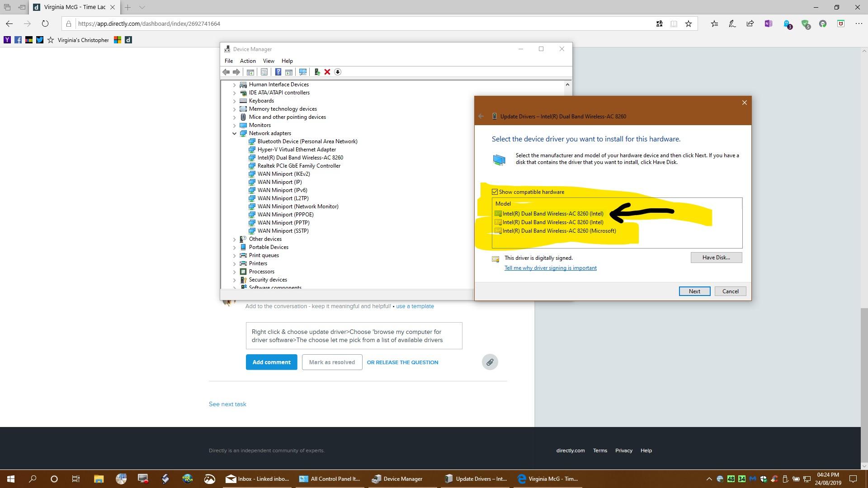Click the use a template link
Image resolution: width=868 pixels, height=488 pixels.
tap(415, 306)
